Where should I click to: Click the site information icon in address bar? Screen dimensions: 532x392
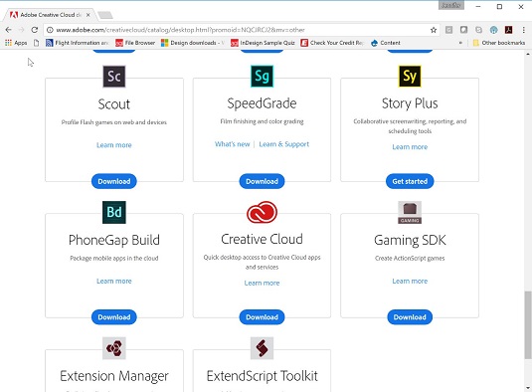point(50,30)
